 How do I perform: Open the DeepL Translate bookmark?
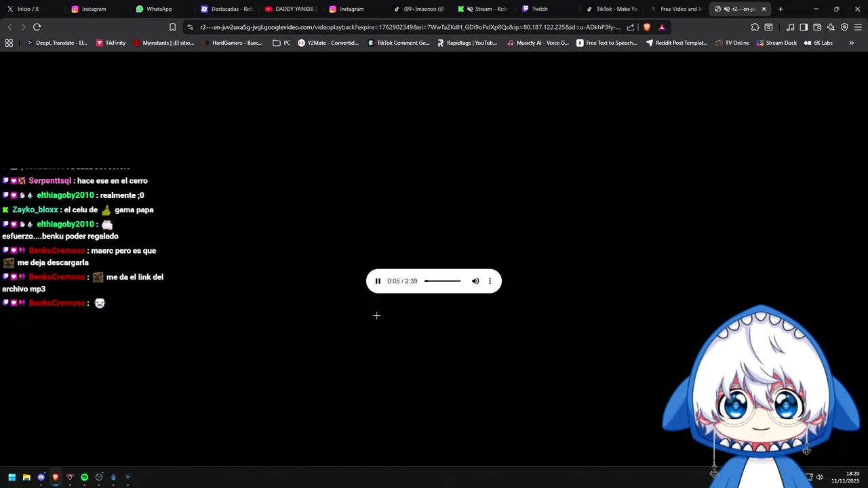(x=57, y=43)
